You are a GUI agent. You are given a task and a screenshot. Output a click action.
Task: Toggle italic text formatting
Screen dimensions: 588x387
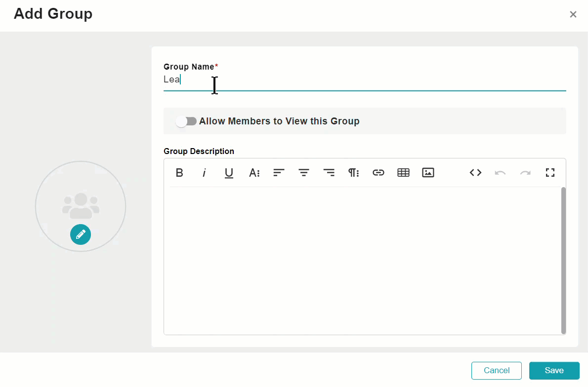[x=204, y=173]
